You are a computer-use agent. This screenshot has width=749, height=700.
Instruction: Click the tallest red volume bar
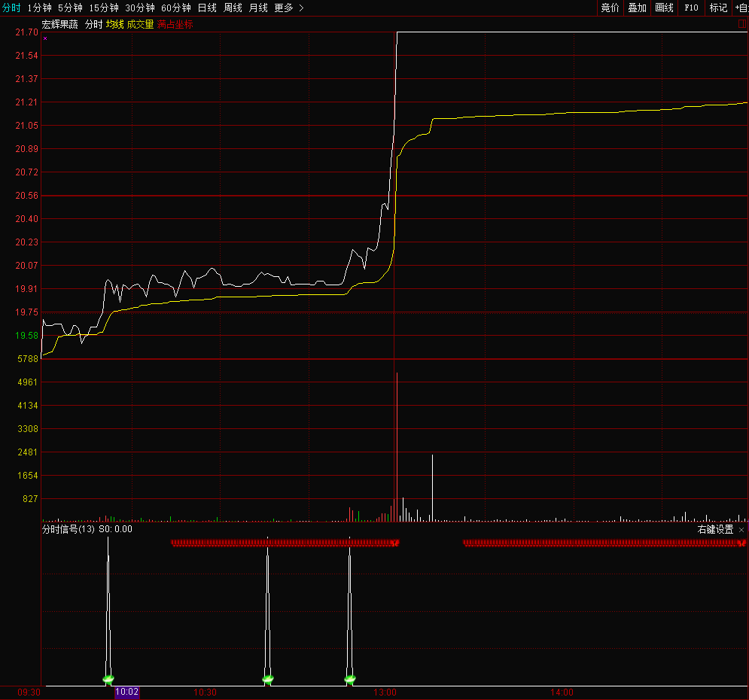click(x=397, y=446)
